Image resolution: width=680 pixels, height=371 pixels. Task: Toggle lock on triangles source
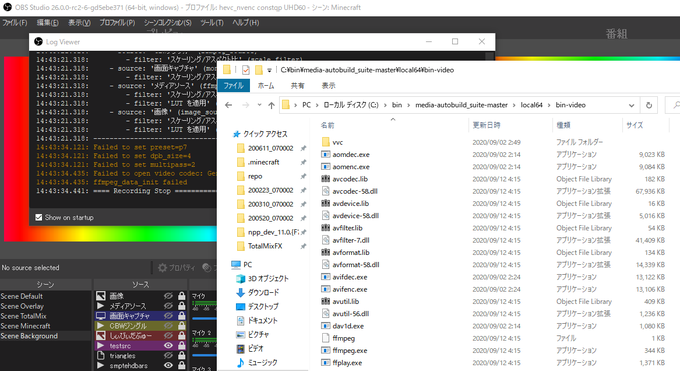(x=181, y=356)
